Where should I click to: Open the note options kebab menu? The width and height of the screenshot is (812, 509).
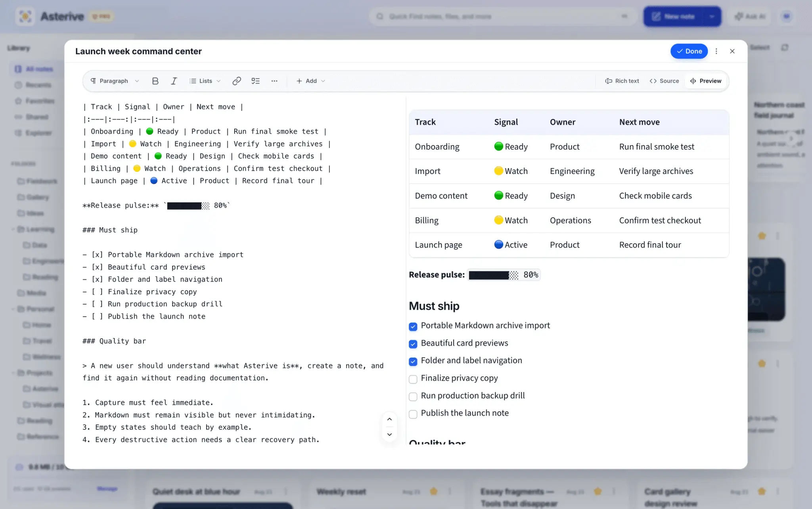[716, 51]
